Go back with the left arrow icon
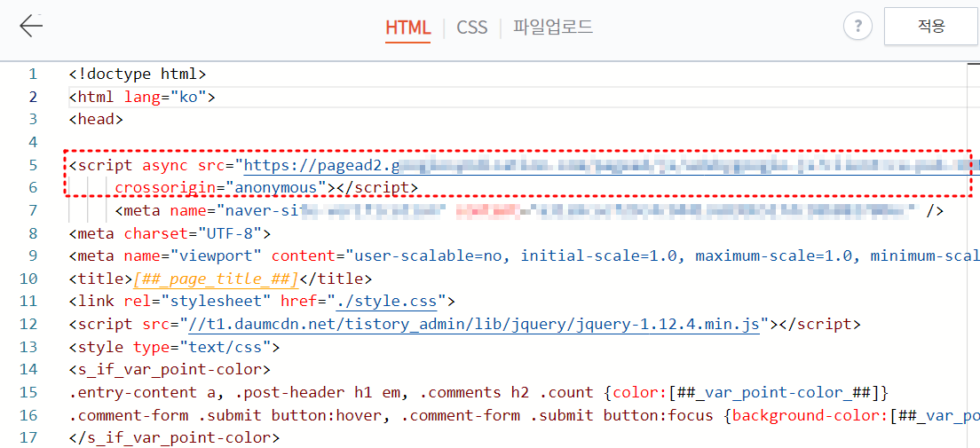The width and height of the screenshot is (980, 448). click(x=30, y=27)
